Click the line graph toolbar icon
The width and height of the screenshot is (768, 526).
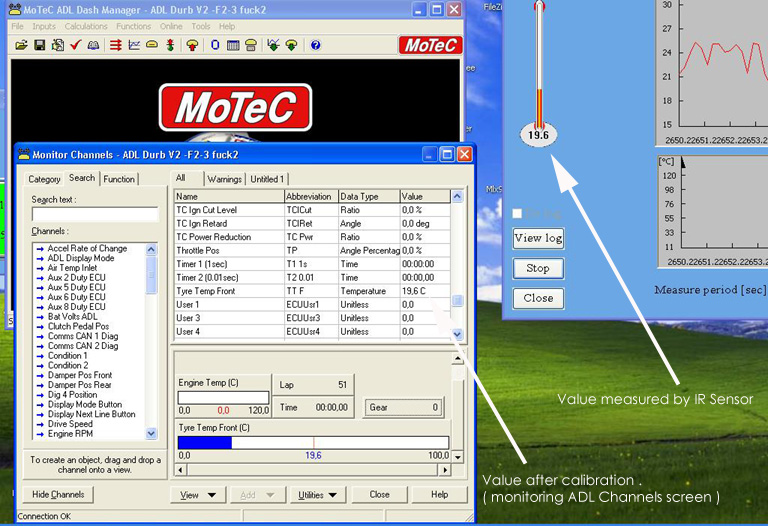(x=134, y=45)
